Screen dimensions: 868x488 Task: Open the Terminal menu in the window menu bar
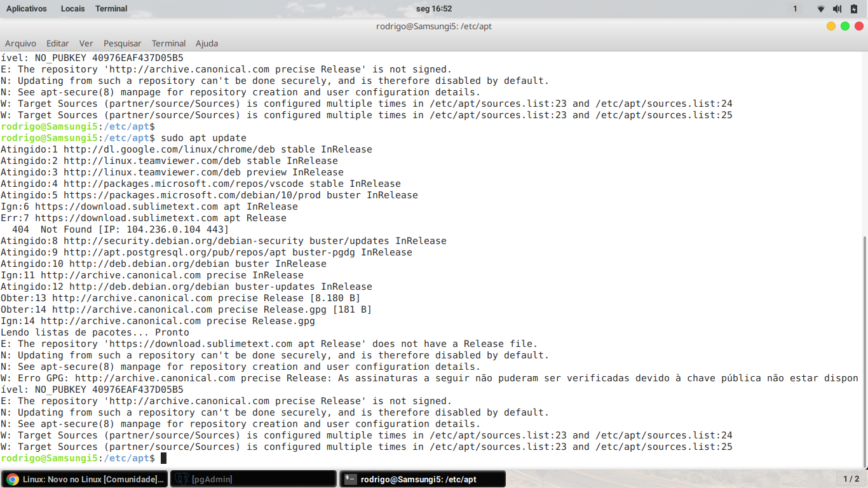click(168, 43)
